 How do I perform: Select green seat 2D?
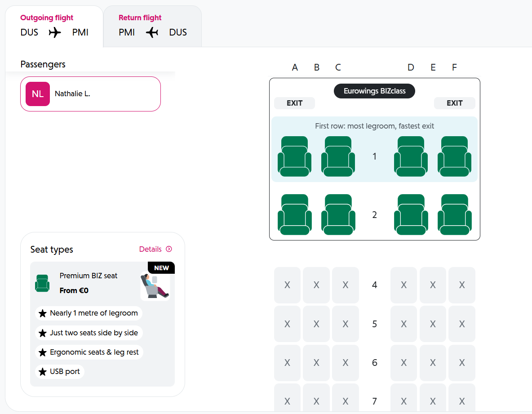[x=411, y=214]
